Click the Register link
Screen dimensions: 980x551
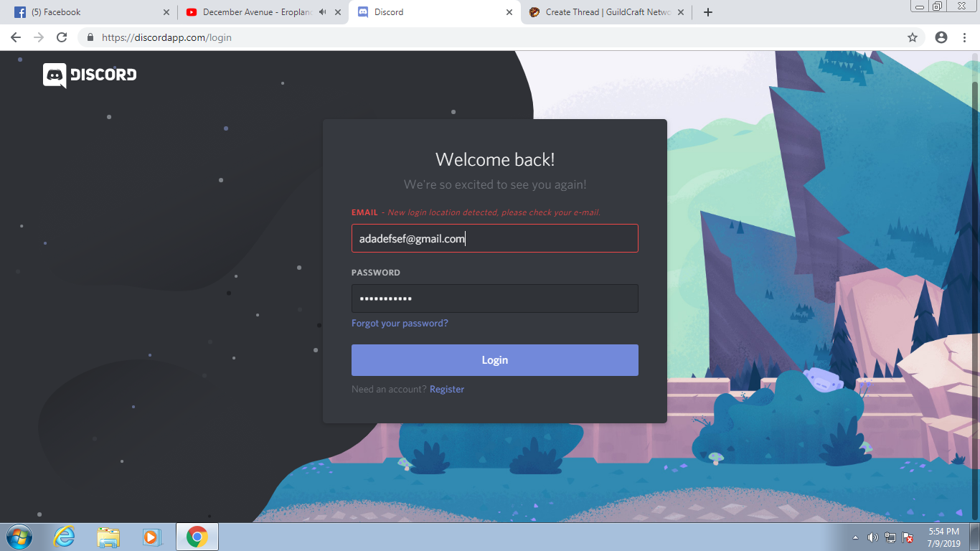point(447,390)
